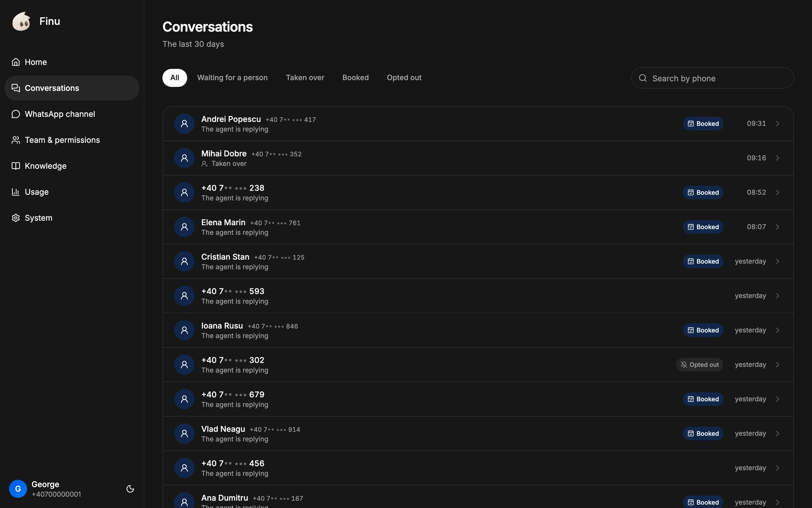
Task: Toggle dark mode moon icon
Action: (x=130, y=489)
